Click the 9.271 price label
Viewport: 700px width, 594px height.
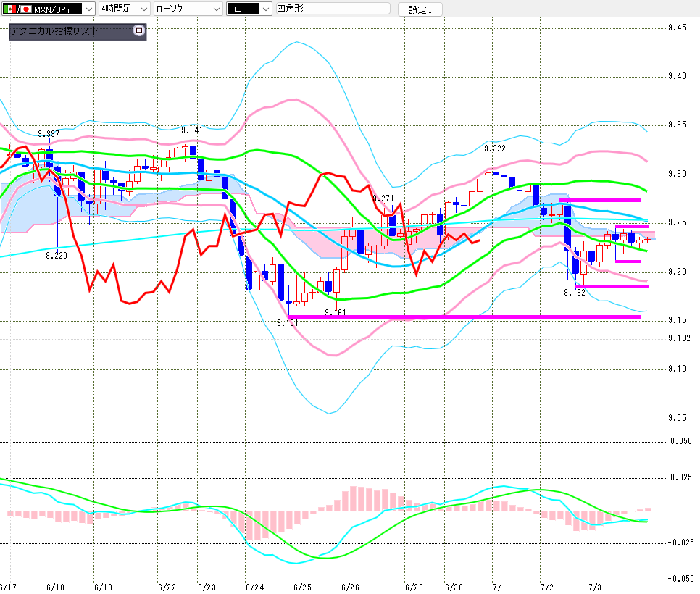point(383,198)
